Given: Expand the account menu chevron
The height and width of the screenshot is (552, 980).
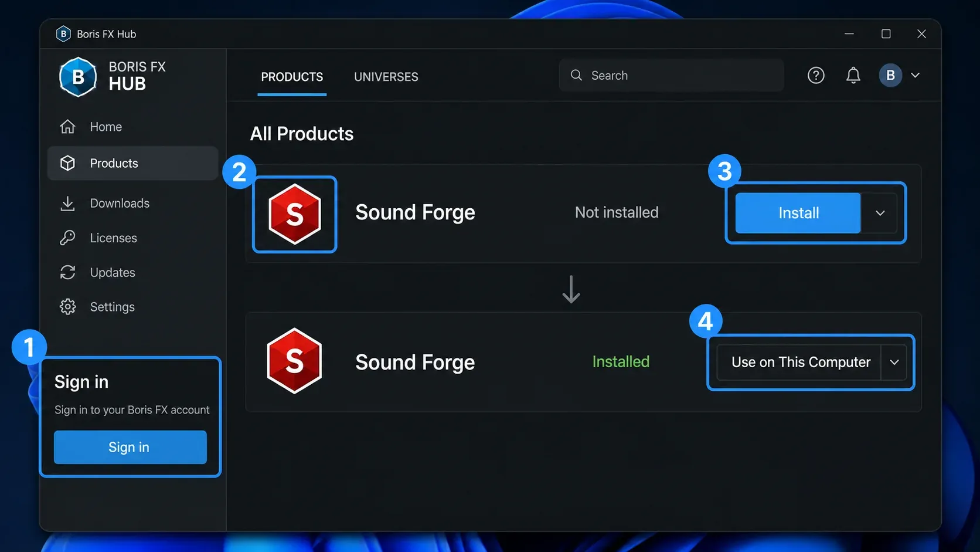Looking at the screenshot, I should (915, 75).
